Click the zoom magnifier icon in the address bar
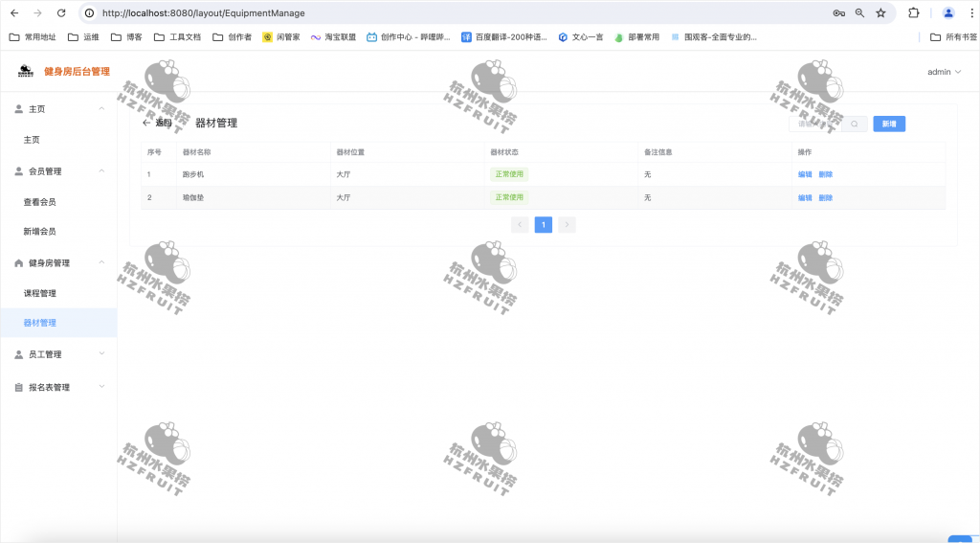The image size is (980, 543). coord(860,13)
